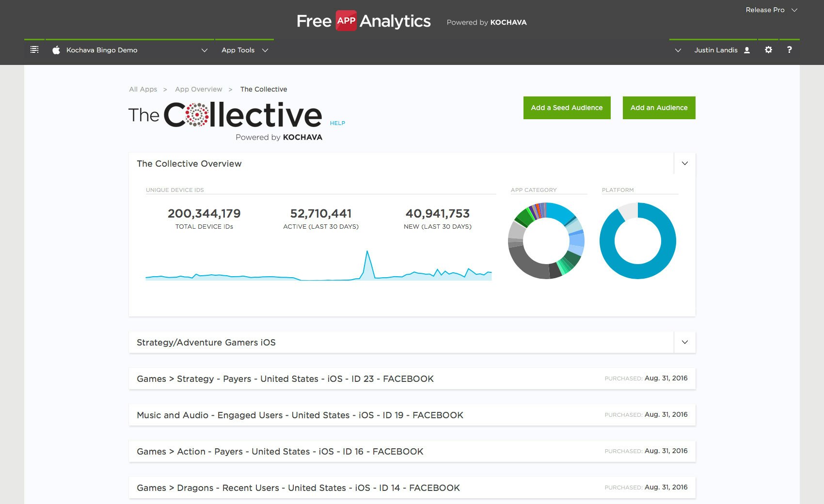
Task: Collapse the Strategy/Adventure Gamers iOS section
Action: 684,342
